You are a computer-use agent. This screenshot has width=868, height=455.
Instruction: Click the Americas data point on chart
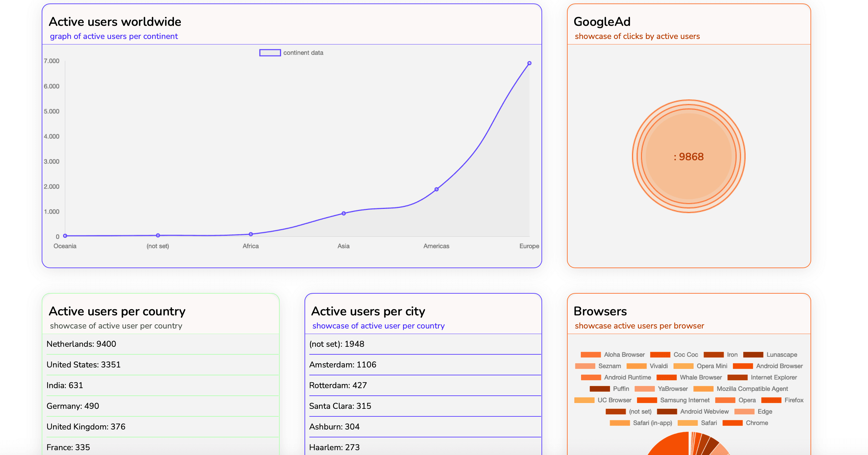point(436,189)
